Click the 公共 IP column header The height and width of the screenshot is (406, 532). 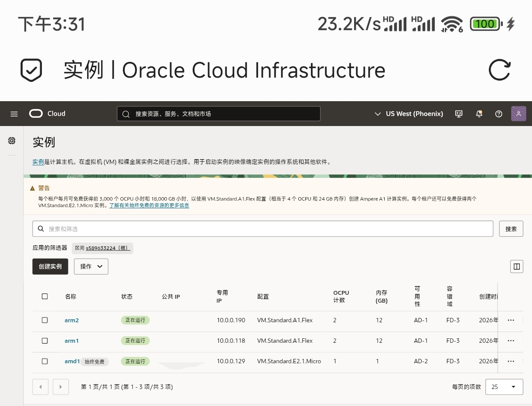pos(171,297)
